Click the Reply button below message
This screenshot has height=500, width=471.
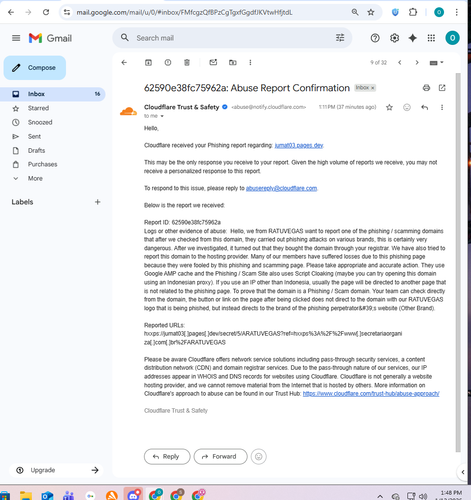coord(167,456)
